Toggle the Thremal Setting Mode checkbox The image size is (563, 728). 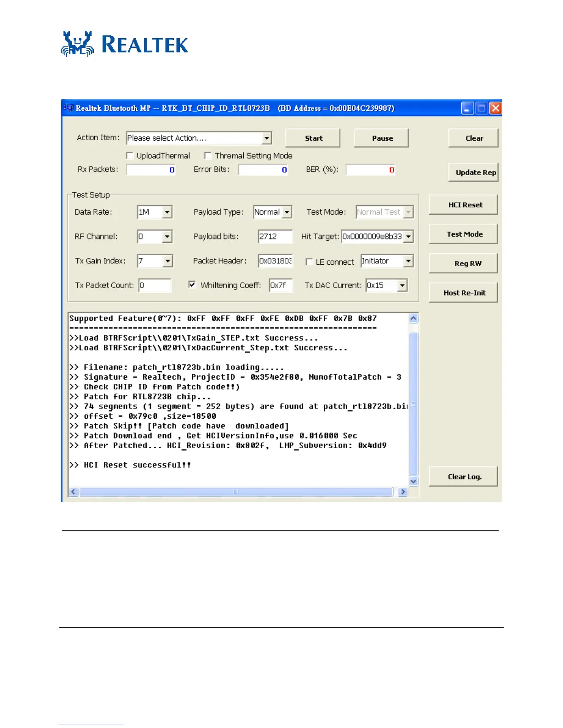tap(208, 156)
